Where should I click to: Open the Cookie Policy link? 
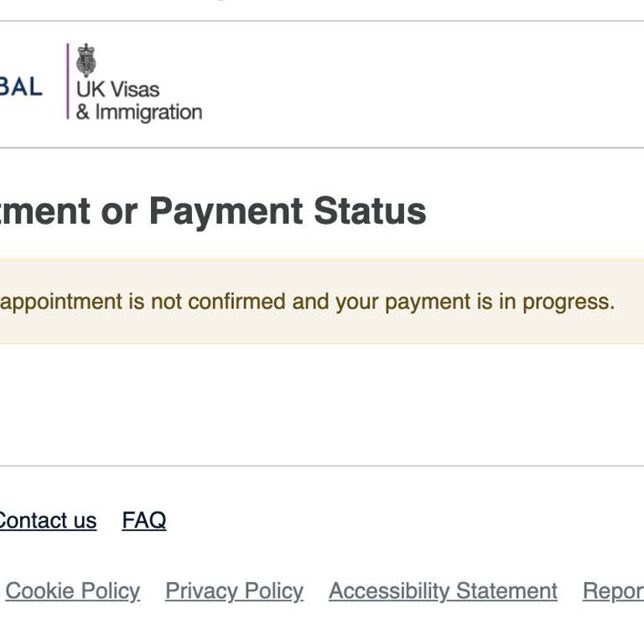tap(73, 591)
